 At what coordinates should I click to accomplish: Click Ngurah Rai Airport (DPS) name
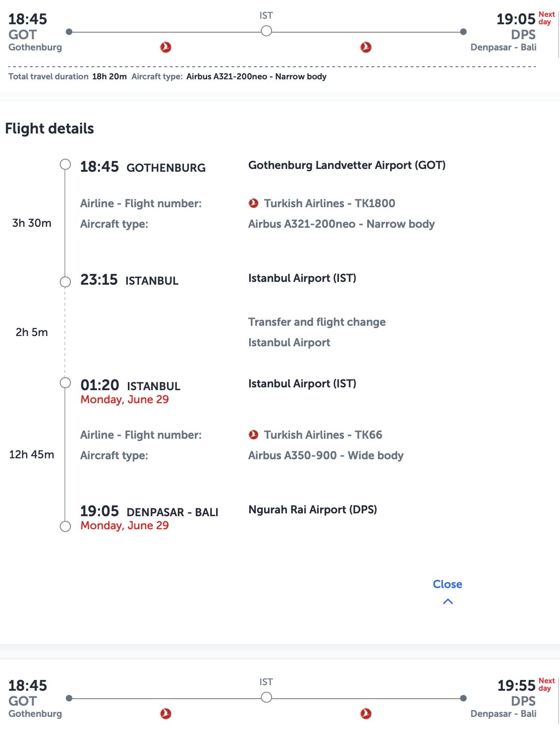click(x=313, y=510)
